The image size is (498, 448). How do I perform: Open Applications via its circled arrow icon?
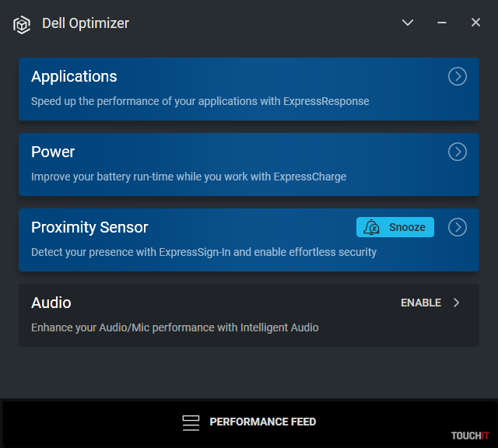point(458,76)
